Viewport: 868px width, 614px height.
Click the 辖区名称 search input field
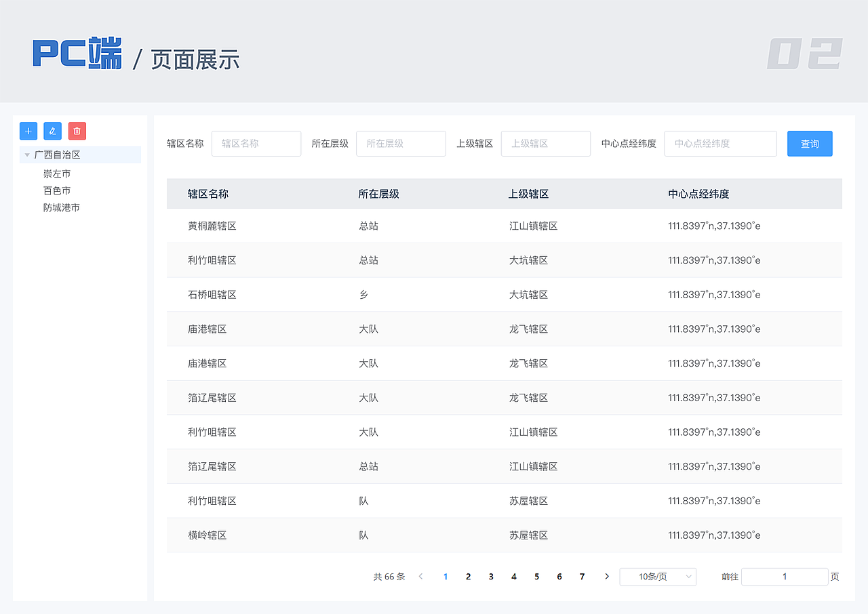pyautogui.click(x=256, y=144)
